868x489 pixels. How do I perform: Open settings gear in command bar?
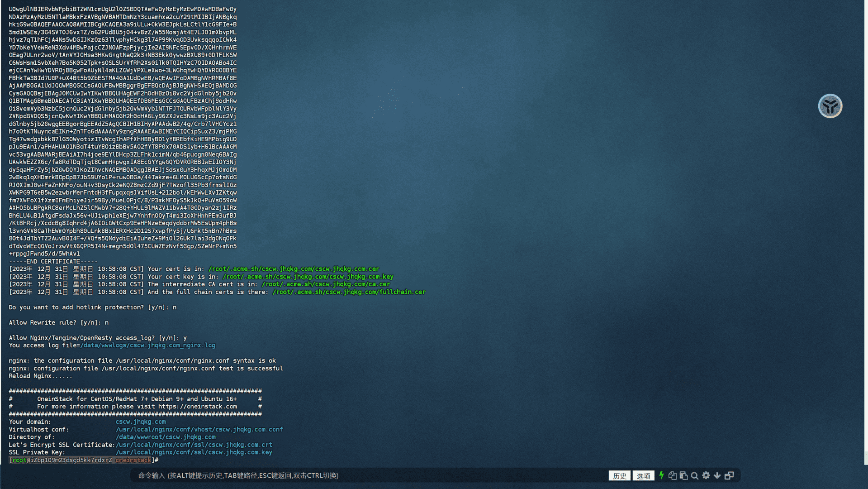coord(706,475)
